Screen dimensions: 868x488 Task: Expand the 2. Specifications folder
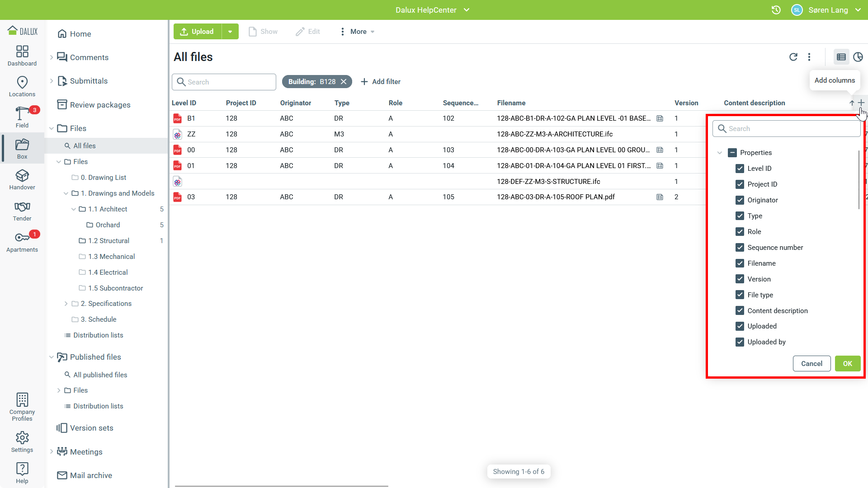(x=66, y=304)
